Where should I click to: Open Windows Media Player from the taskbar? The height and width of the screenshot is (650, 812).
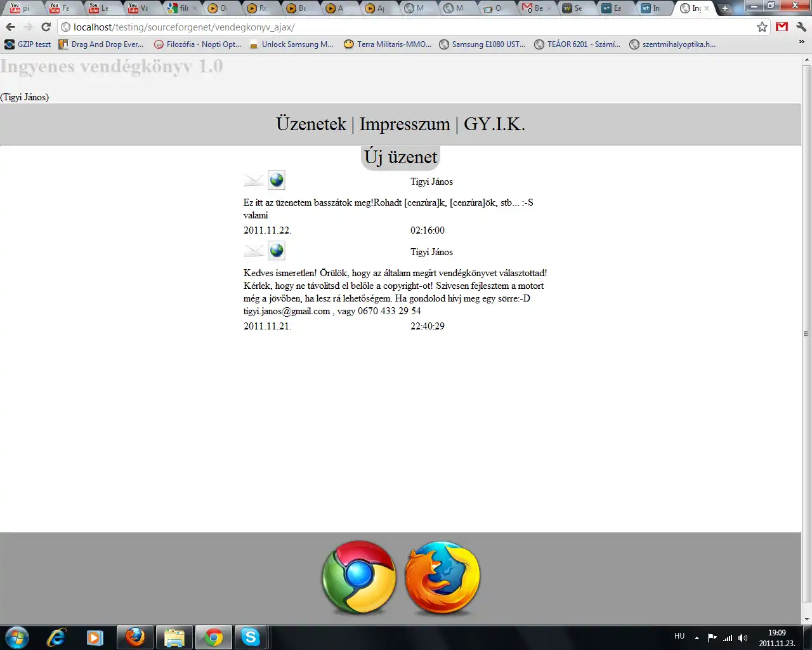pyautogui.click(x=95, y=637)
